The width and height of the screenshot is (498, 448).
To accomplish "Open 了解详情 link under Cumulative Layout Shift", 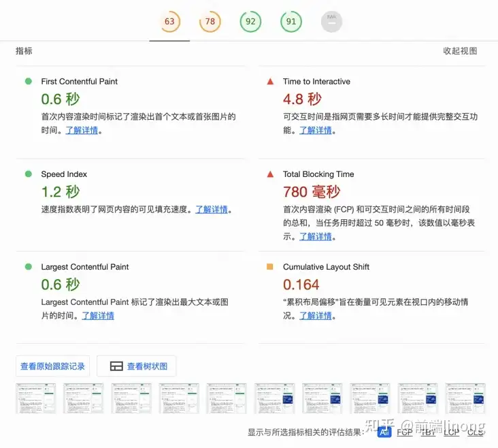I will click(316, 316).
